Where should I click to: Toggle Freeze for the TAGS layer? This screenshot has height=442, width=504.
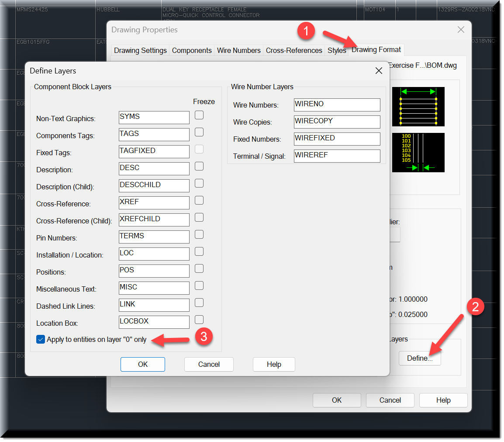tap(199, 132)
